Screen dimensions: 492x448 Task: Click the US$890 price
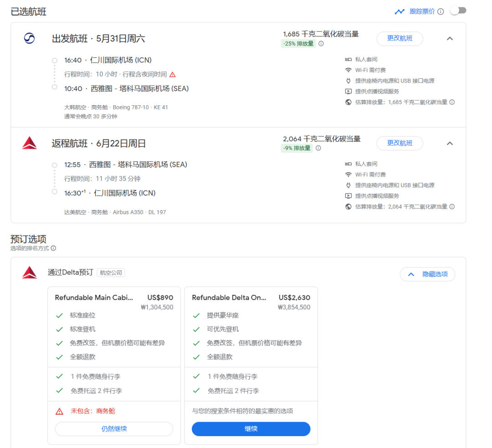pos(160,298)
